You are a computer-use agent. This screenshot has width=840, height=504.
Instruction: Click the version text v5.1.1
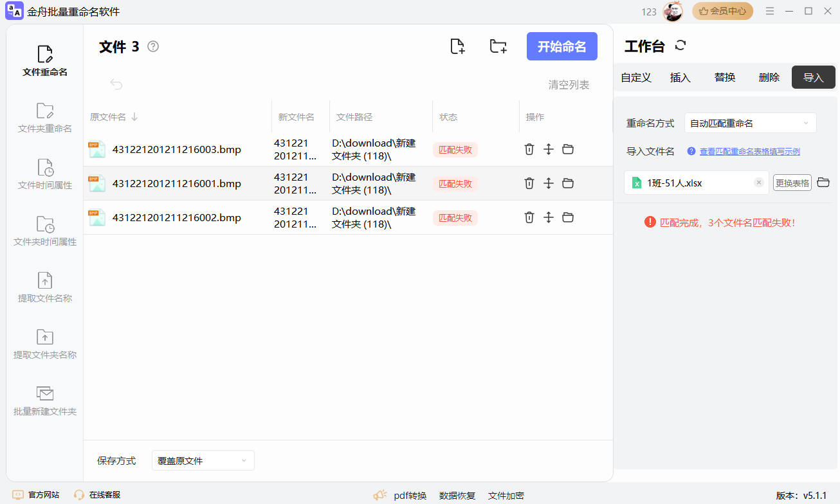(x=814, y=496)
